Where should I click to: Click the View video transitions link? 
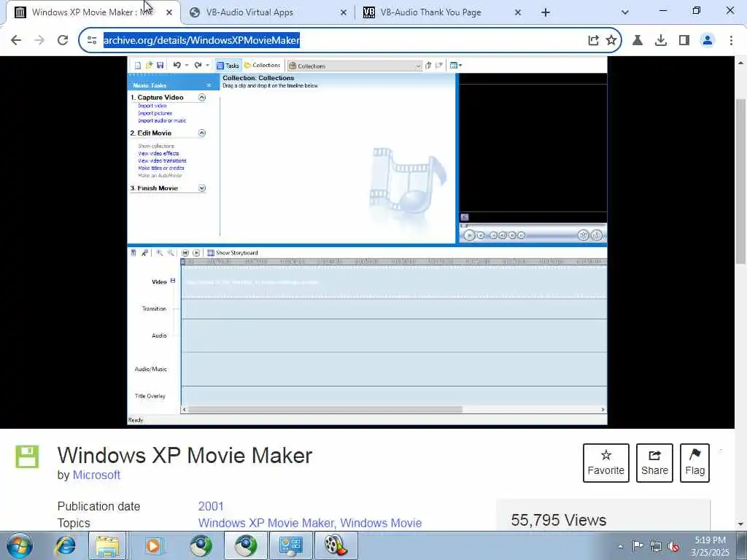coord(163,160)
